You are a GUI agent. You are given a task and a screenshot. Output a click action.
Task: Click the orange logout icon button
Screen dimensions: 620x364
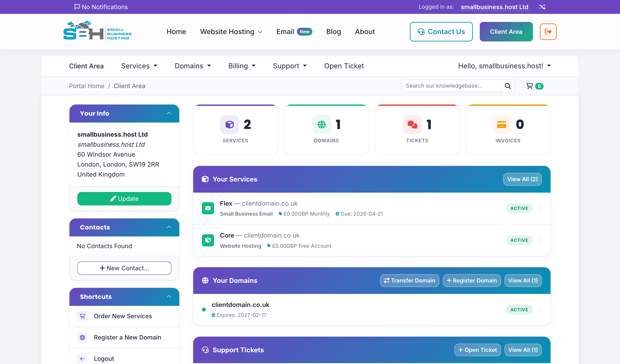click(x=548, y=32)
